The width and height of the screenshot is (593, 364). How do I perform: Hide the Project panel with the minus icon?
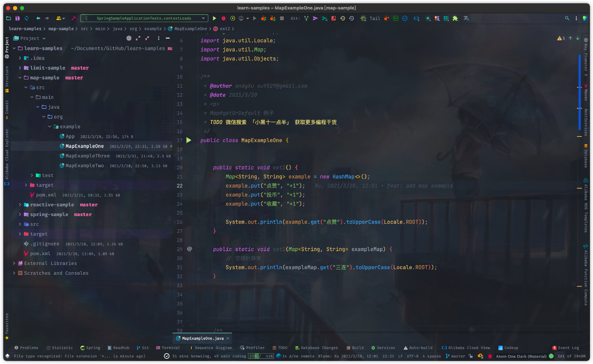coord(168,38)
